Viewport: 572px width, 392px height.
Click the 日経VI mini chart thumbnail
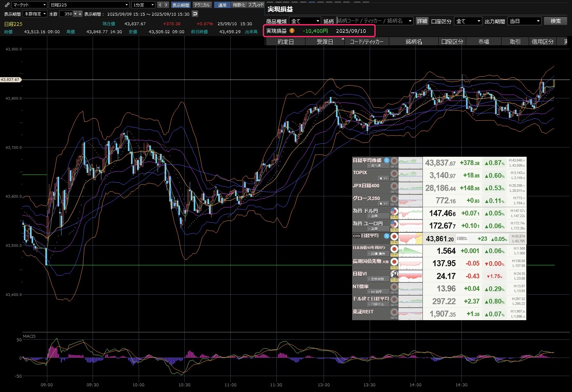[410, 276]
